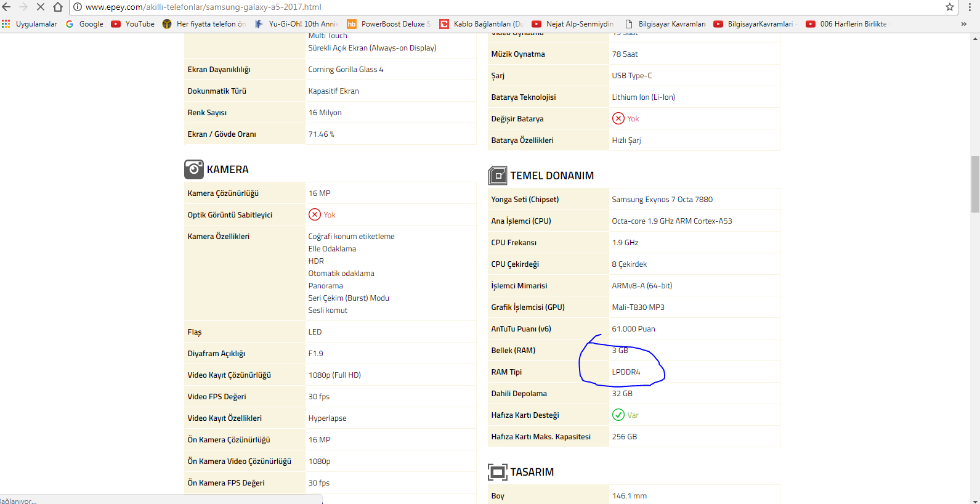Viewport: 980px width, 504px height.
Task: Click the 'Octa-core 1.9 GHz ARM Cortex-A53' value
Action: [x=672, y=221]
